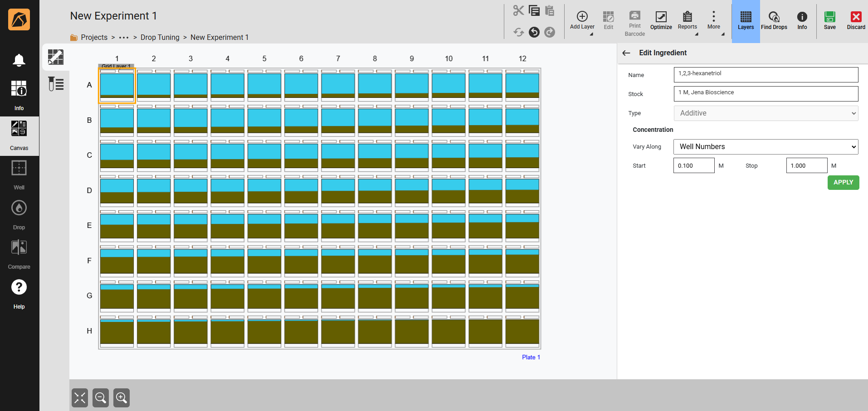Click the Start concentration input field
Viewport: 868px width, 411px height.
693,166
